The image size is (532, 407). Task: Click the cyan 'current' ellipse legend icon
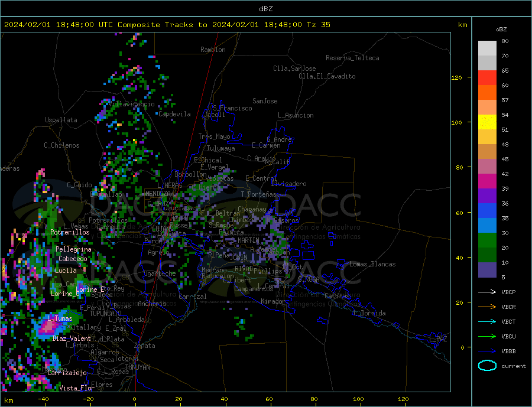click(487, 366)
